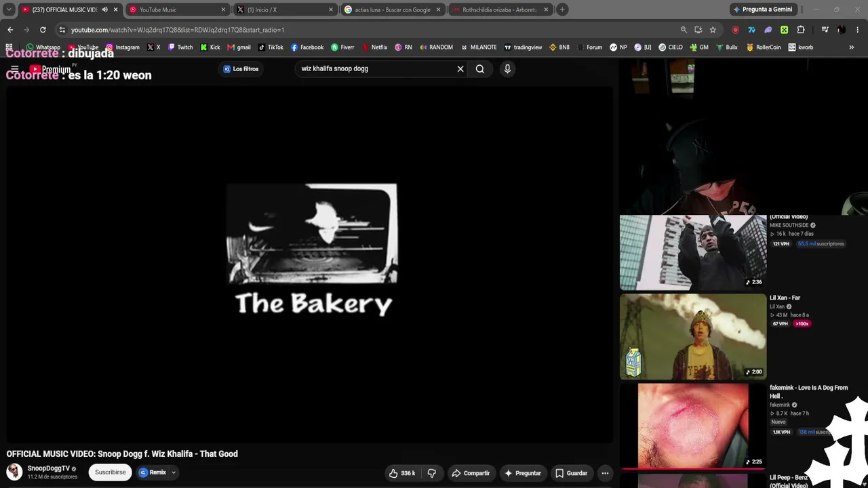
Task: Like the Snoop Dogg video
Action: (401, 473)
